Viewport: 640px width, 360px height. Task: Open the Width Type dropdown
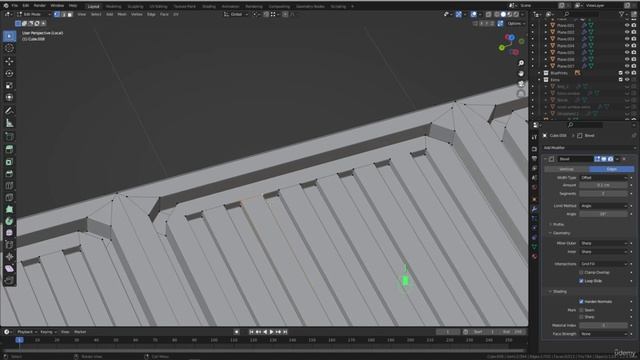(x=604, y=178)
